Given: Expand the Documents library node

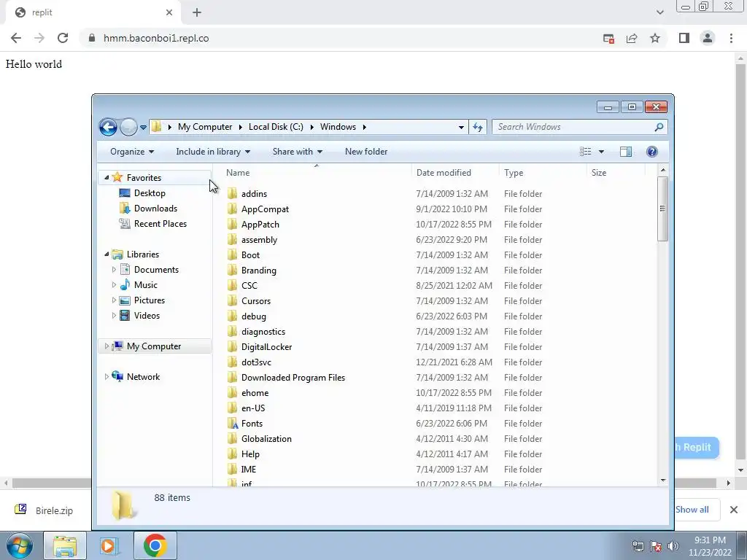Looking at the screenshot, I should pos(114,270).
